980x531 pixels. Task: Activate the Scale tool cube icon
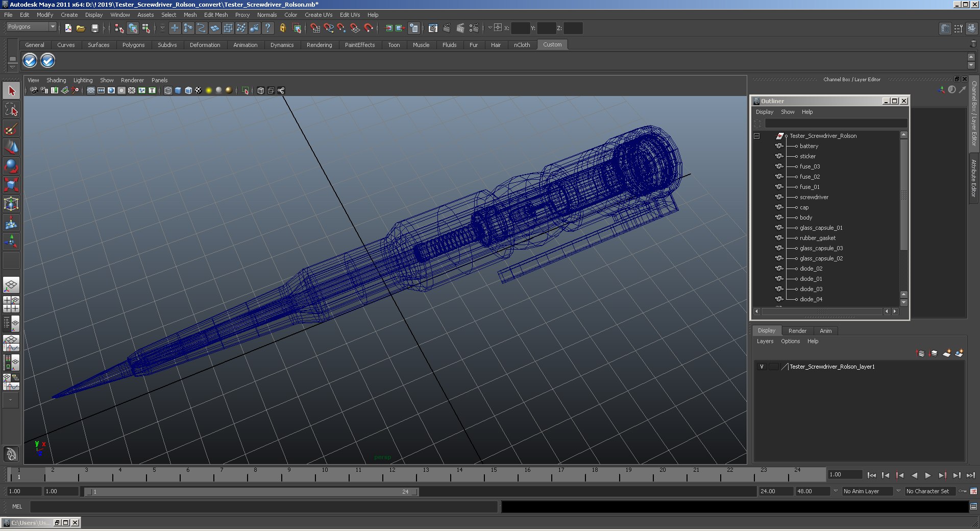11,185
